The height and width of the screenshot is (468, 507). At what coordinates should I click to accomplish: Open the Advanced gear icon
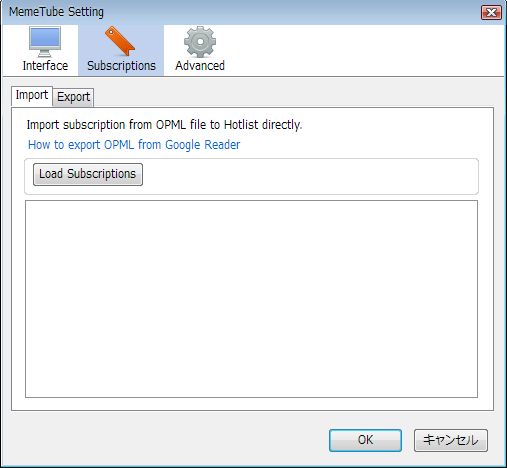pyautogui.click(x=200, y=42)
